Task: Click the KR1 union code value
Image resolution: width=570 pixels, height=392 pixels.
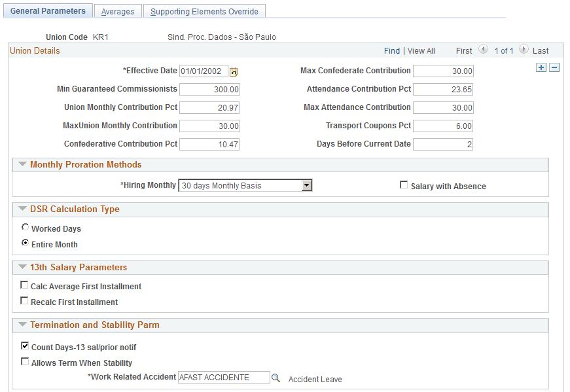Action: pos(101,37)
